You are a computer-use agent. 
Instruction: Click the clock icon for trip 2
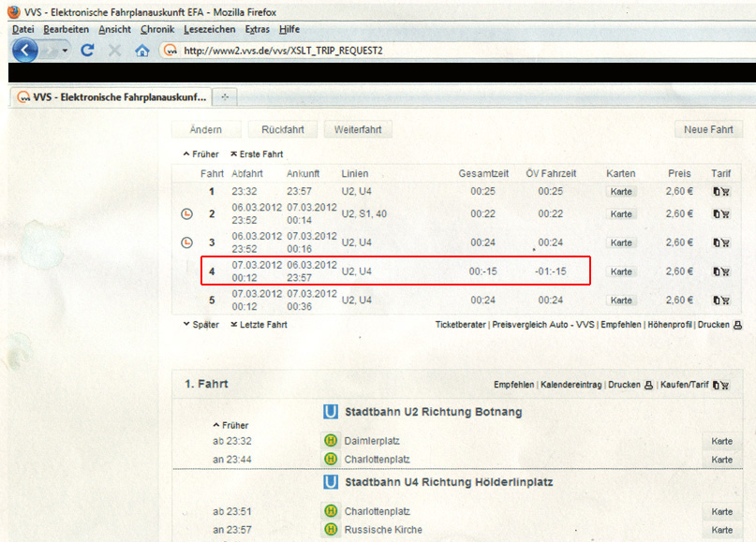coord(186,214)
